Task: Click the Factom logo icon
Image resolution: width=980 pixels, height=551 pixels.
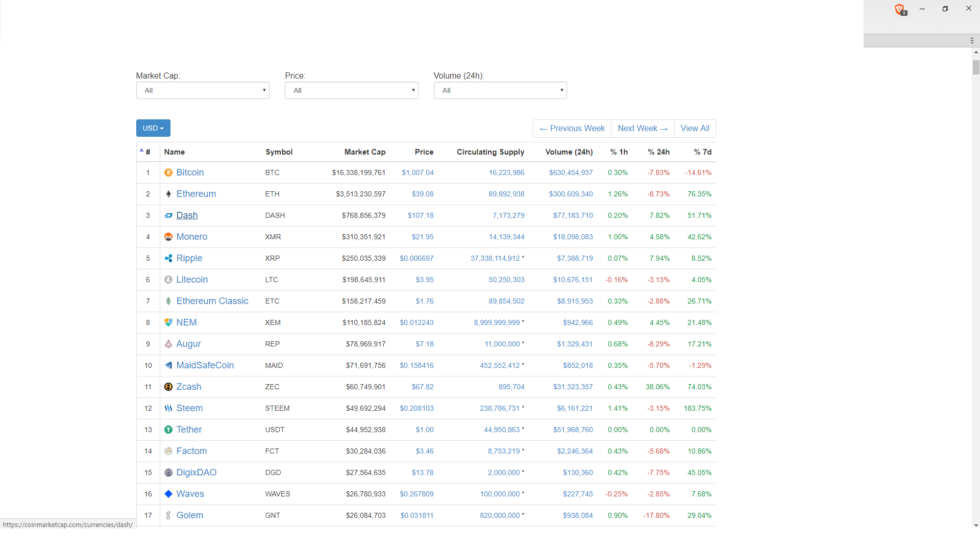Action: (168, 452)
